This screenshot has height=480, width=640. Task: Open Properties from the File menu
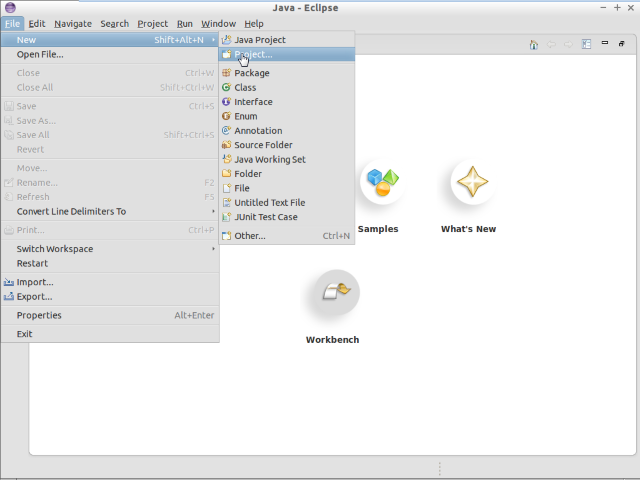[x=110, y=315]
